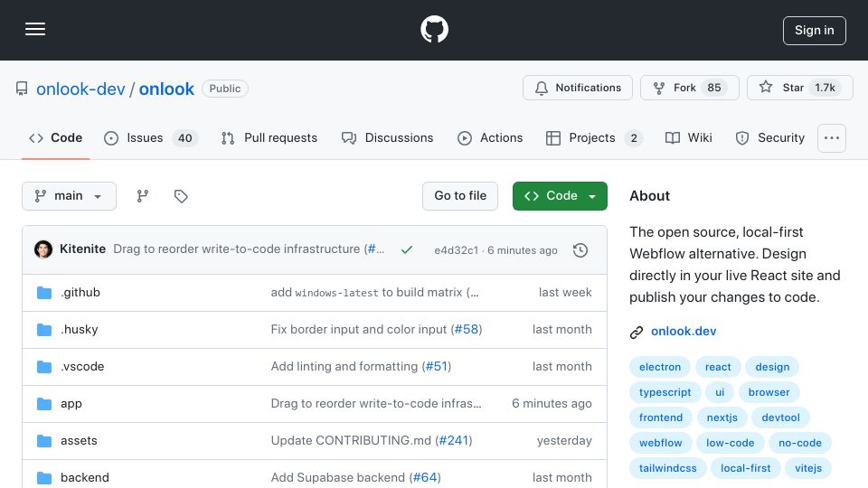Click the Notifications bell button
868x488 pixels.
coord(578,88)
